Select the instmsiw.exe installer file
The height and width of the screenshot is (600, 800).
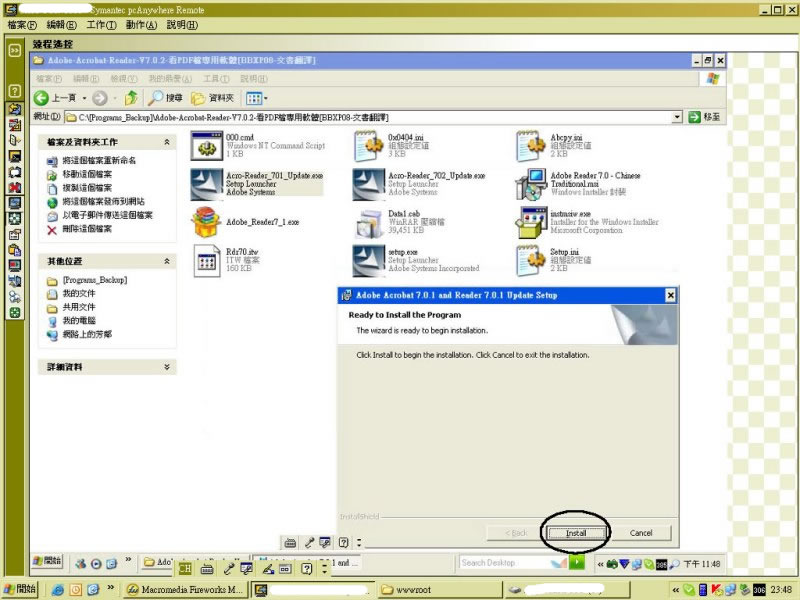coord(587,222)
